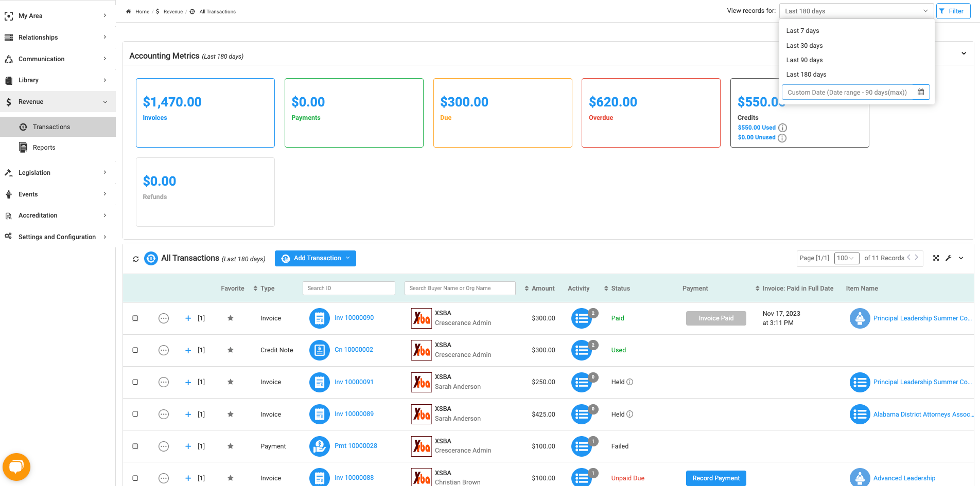This screenshot has width=980, height=486.
Task: Expand Communication in sidebar
Action: click(x=58, y=59)
